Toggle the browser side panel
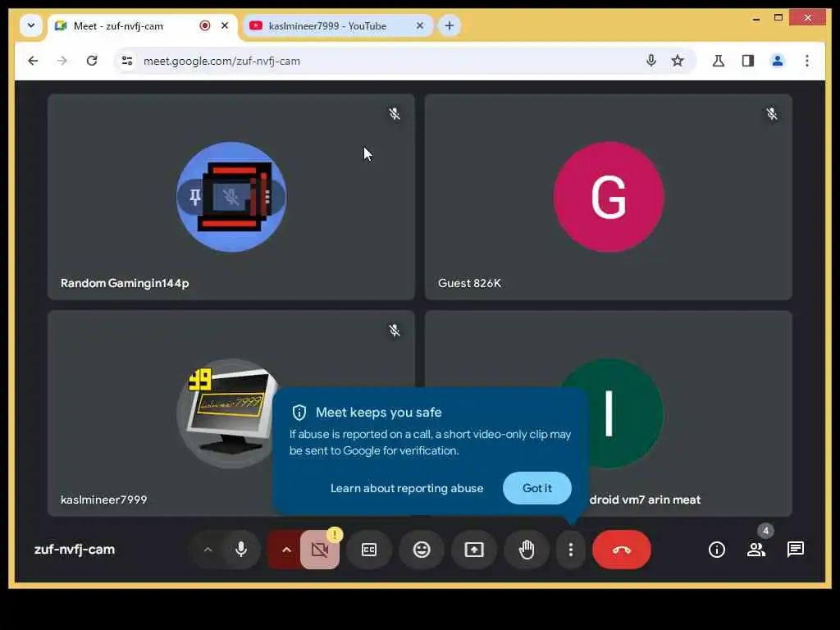 pos(748,61)
